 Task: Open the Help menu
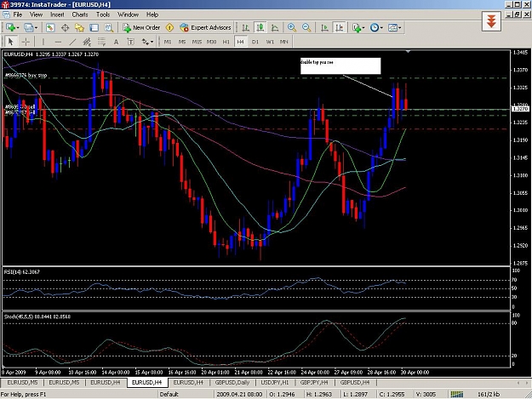click(152, 14)
